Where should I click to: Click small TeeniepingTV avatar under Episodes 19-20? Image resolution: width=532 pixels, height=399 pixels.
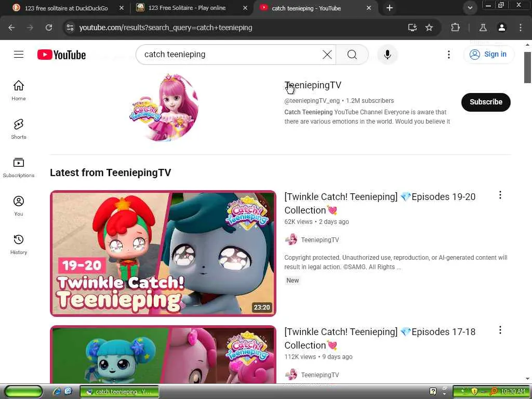(x=291, y=240)
